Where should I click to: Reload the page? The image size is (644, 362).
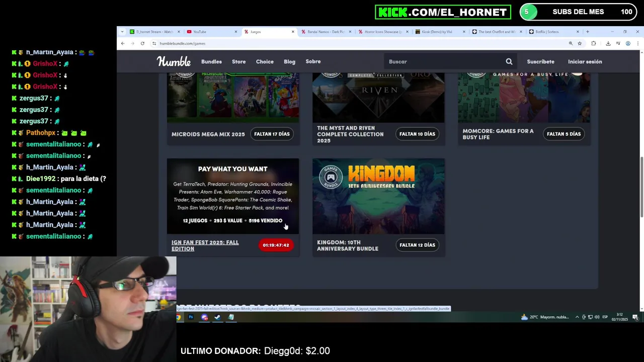(x=142, y=43)
